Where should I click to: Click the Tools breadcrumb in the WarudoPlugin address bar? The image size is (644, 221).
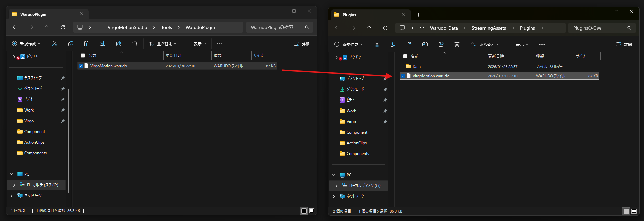tap(166, 27)
